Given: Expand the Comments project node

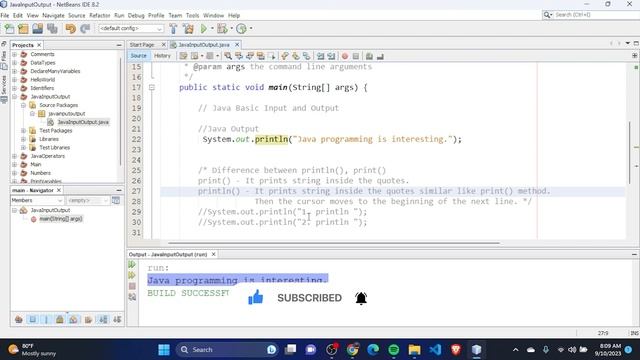Looking at the screenshot, I should click(x=15, y=54).
